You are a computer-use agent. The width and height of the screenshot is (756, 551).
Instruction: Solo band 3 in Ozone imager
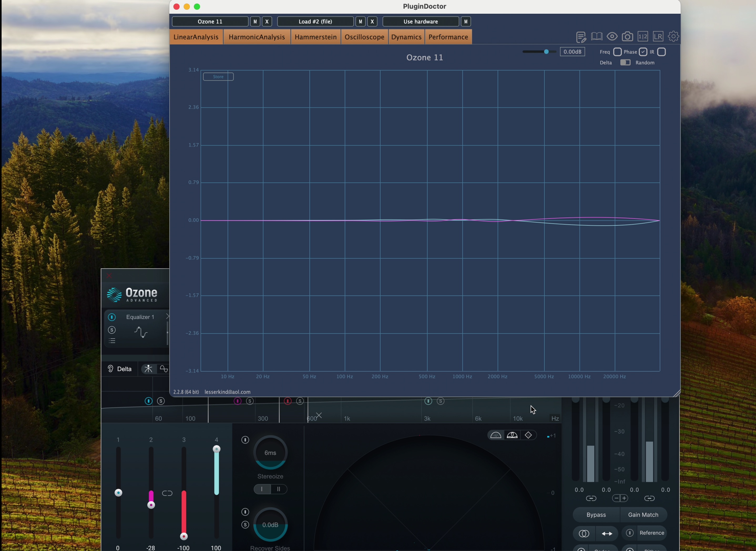point(300,401)
